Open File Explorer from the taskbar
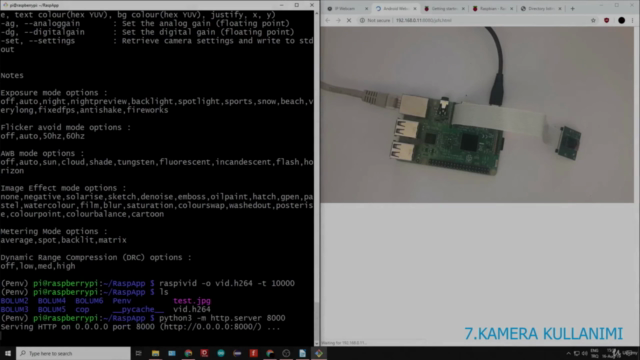The width and height of the screenshot is (640, 360). tap(156, 353)
